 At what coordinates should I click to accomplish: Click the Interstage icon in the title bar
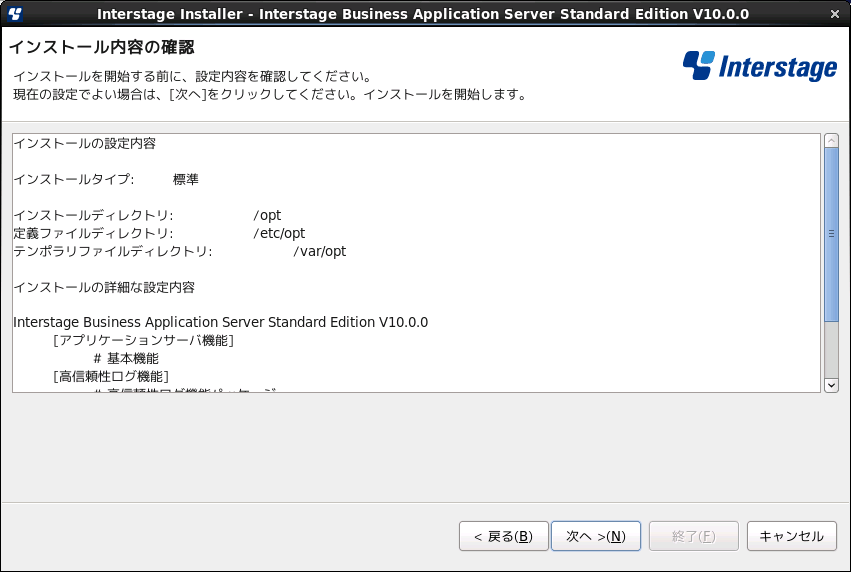pos(15,14)
